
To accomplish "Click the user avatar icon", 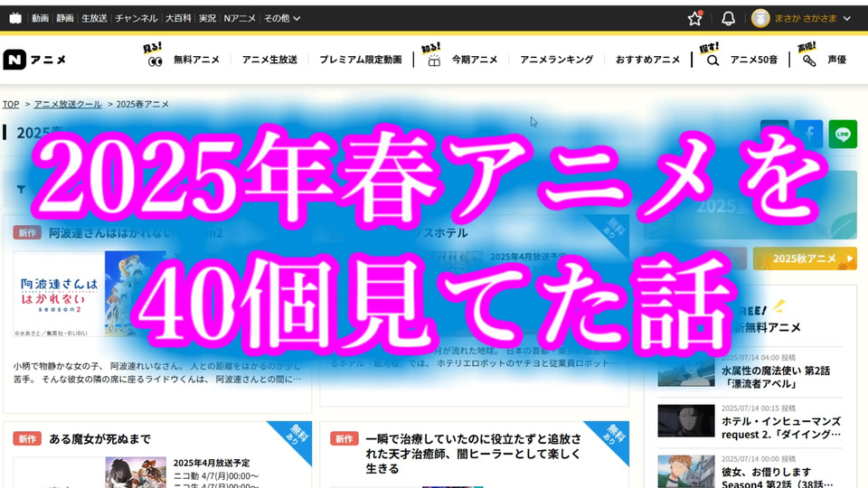I will [x=760, y=18].
